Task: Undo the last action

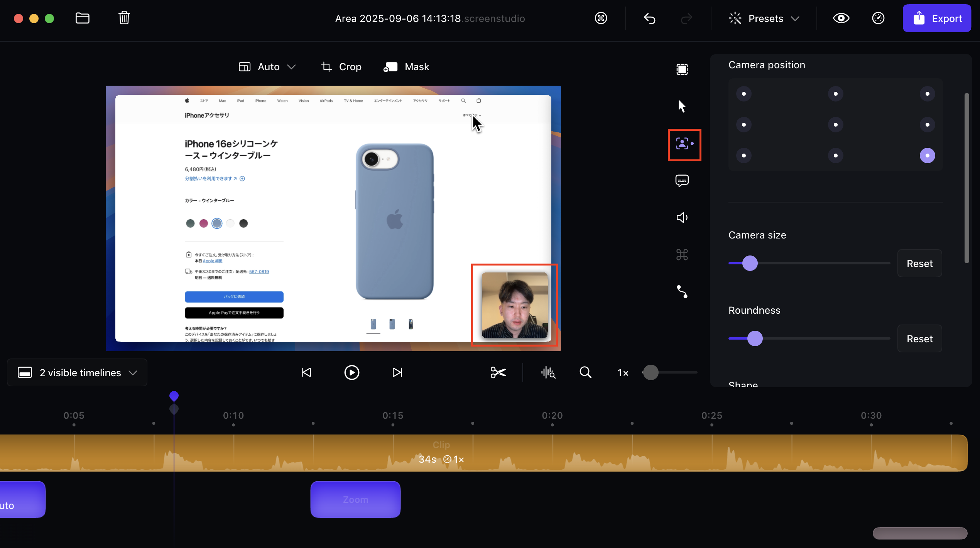Action: 649,19
